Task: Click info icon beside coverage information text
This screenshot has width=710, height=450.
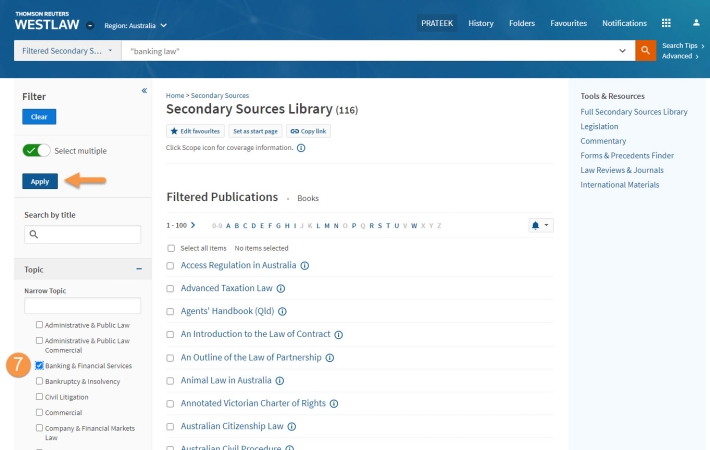Action: click(x=301, y=148)
